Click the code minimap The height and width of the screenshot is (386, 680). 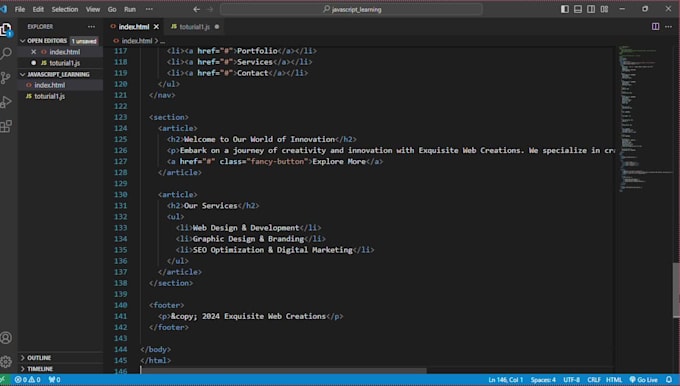point(644,119)
